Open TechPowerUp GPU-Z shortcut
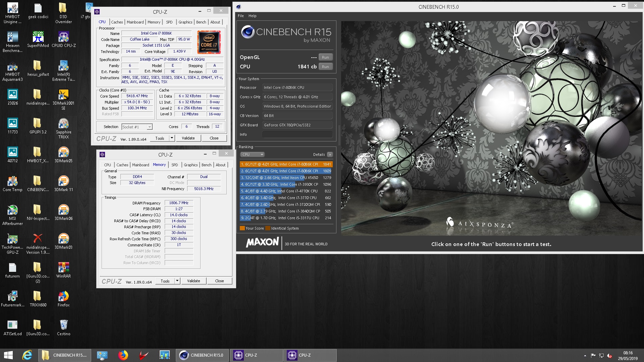This screenshot has width=644, height=362. point(12,244)
